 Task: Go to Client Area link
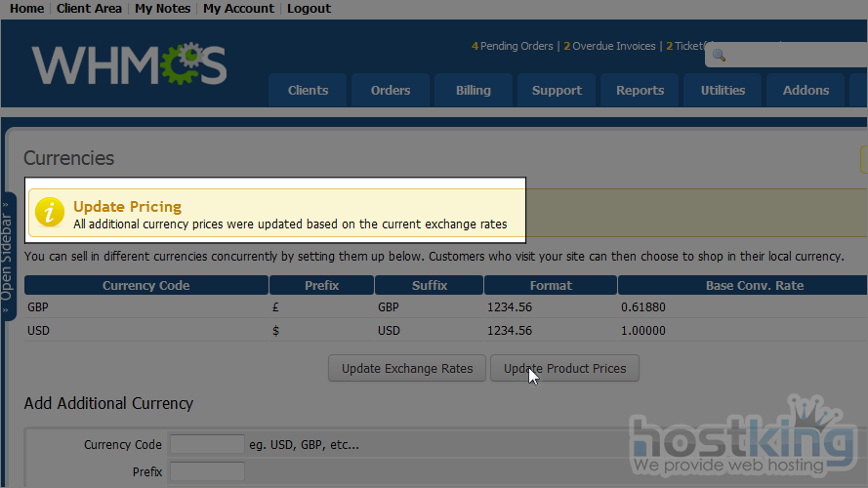89,9
